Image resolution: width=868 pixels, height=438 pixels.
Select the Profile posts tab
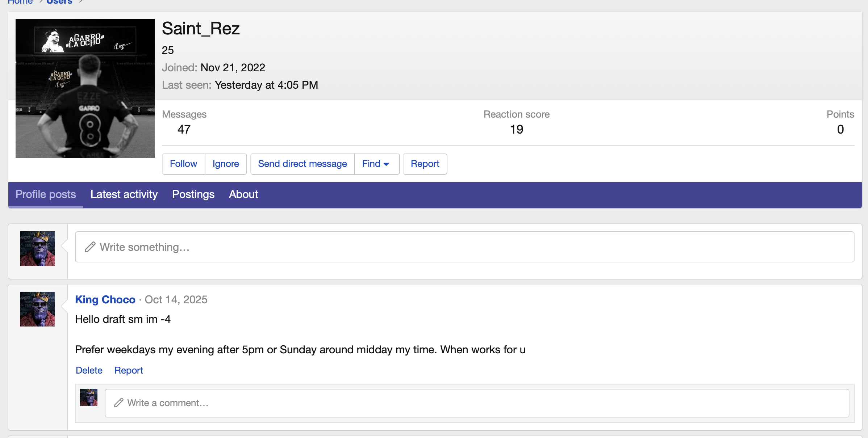[x=46, y=194]
